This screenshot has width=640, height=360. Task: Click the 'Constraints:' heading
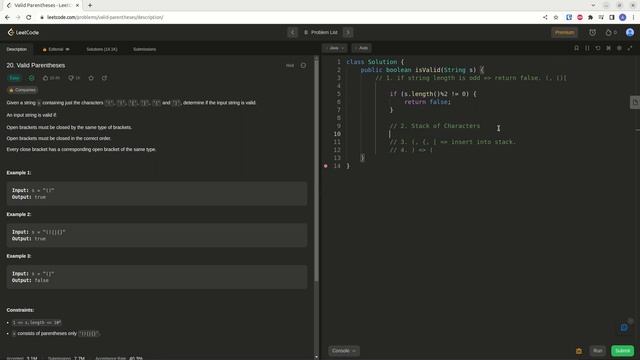[20, 310]
